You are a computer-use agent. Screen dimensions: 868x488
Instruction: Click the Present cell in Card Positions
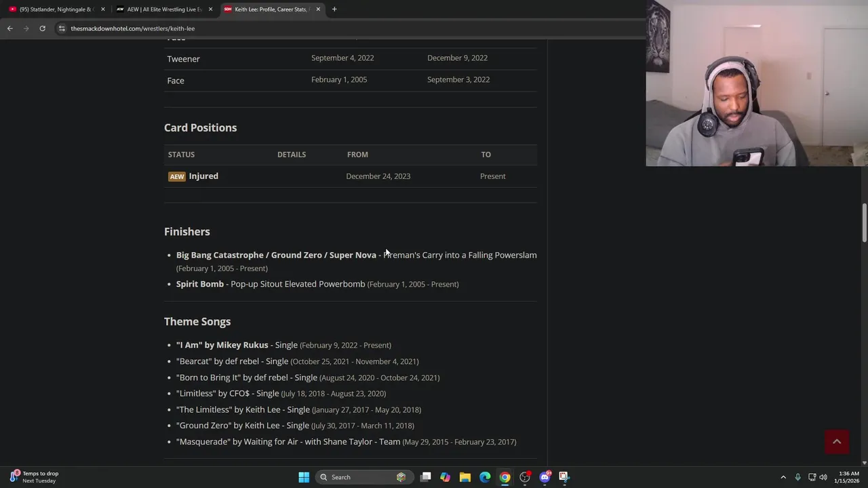coord(492,176)
